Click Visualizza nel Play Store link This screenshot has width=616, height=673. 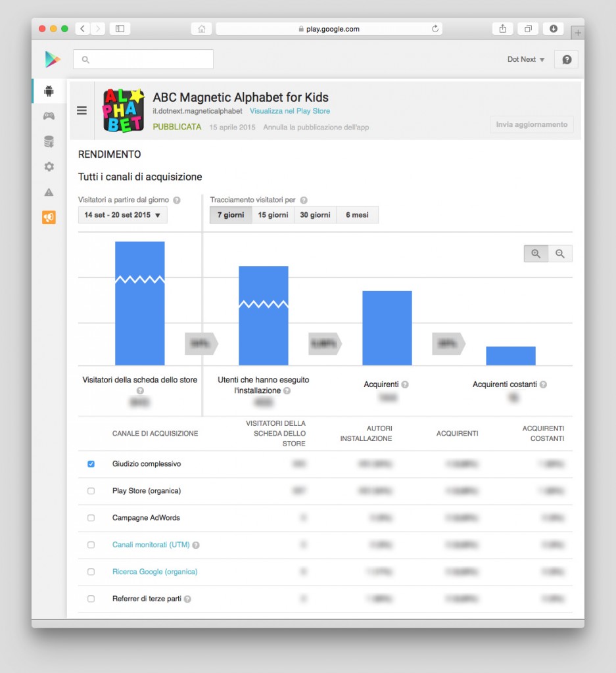[290, 111]
